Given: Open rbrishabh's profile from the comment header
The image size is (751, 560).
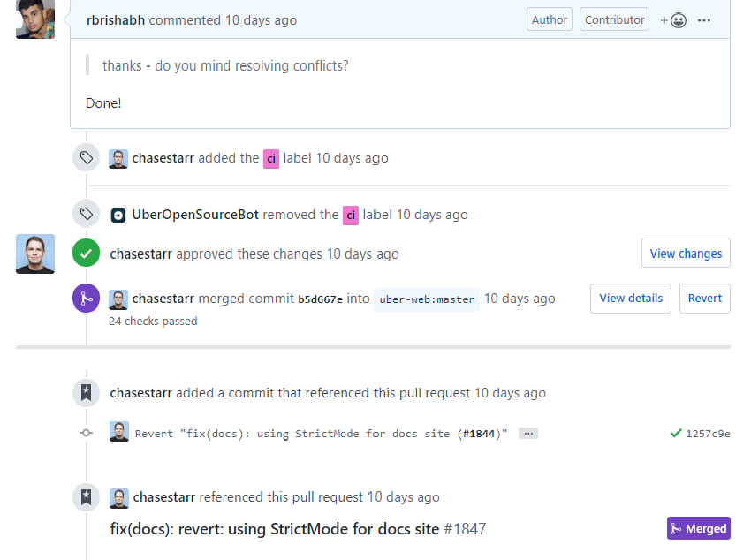Looking at the screenshot, I should click(116, 20).
